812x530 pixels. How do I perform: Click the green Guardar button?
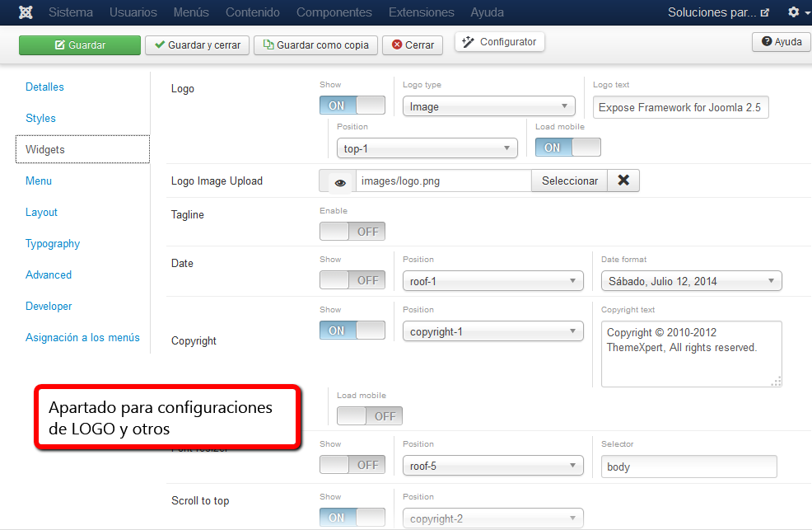click(x=80, y=45)
